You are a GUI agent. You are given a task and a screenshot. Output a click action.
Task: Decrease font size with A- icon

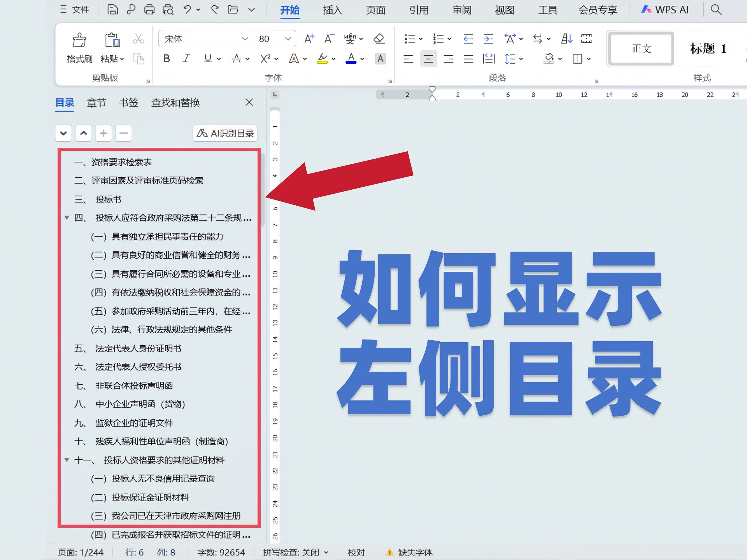329,38
